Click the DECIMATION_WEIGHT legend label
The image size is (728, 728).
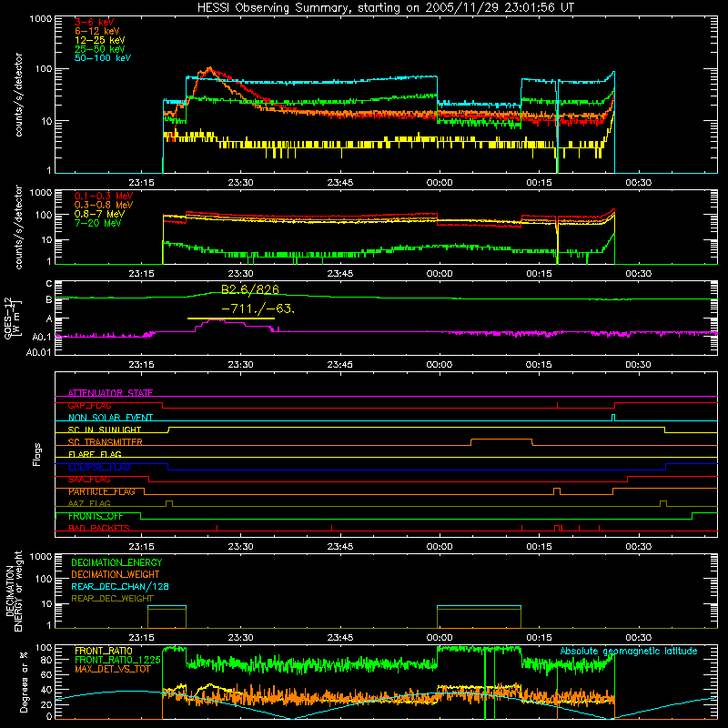(116, 574)
